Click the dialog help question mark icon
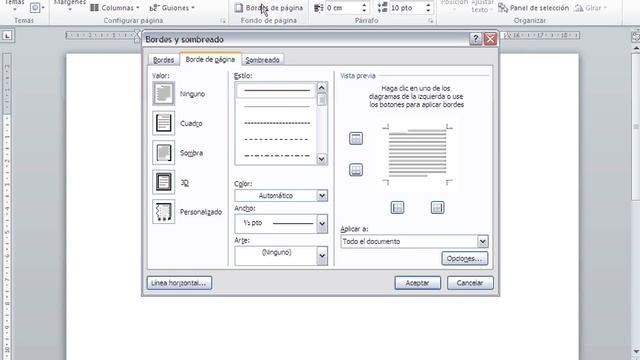Viewport: 640px width, 360px height. (475, 39)
